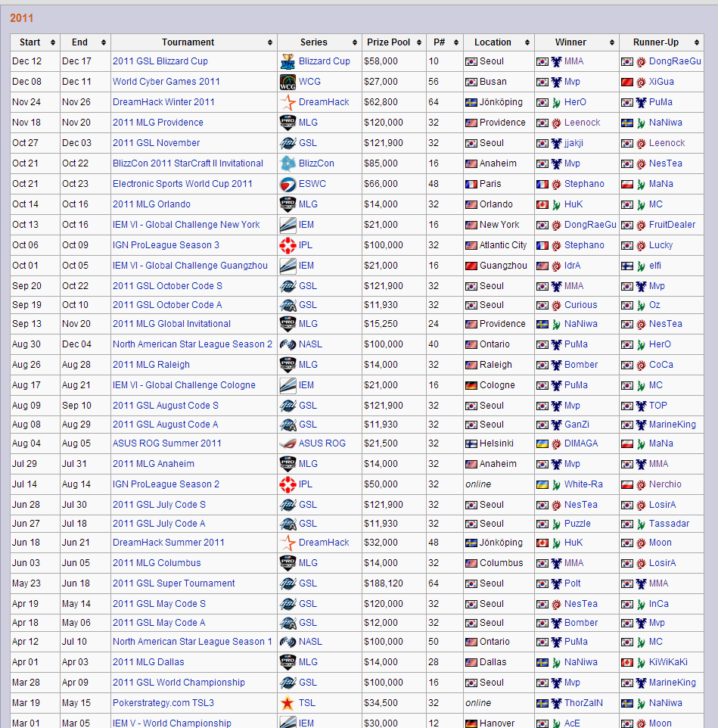Viewport: 718px width, 728px height.
Task: Sort table by Prize Pool column arrows
Action: (x=418, y=42)
